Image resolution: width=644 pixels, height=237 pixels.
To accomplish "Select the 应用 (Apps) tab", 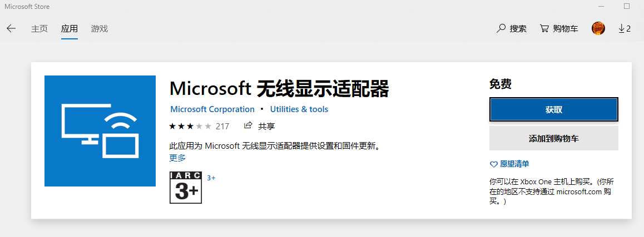I will pyautogui.click(x=70, y=29).
